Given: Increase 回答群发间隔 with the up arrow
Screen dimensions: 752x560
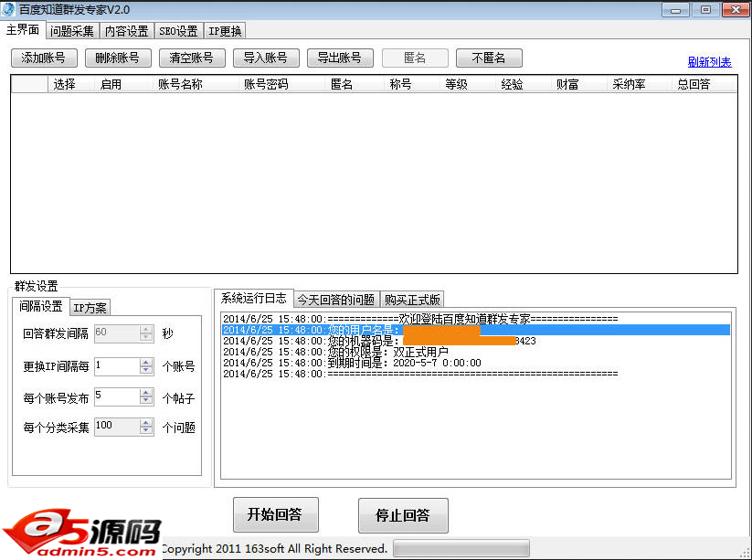Looking at the screenshot, I should coord(148,330).
